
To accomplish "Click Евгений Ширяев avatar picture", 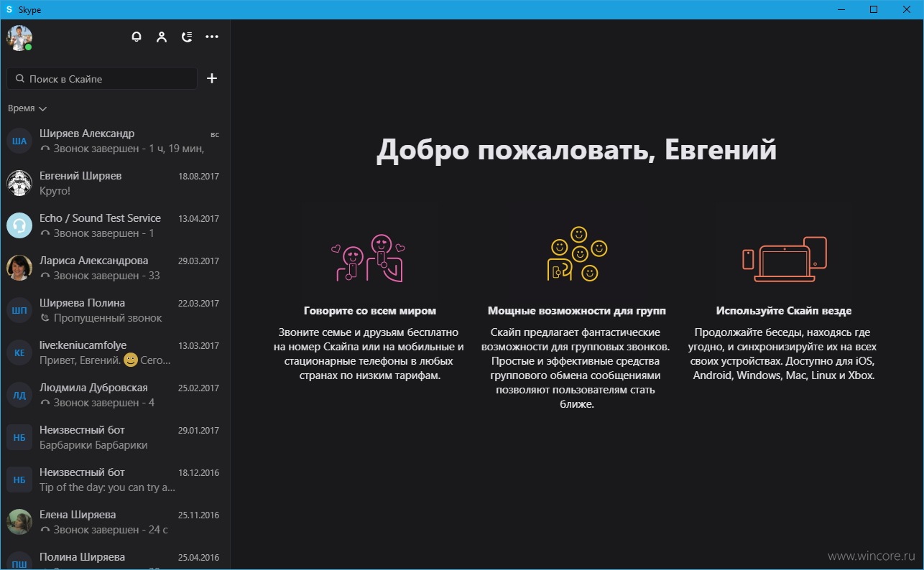I will click(x=19, y=183).
